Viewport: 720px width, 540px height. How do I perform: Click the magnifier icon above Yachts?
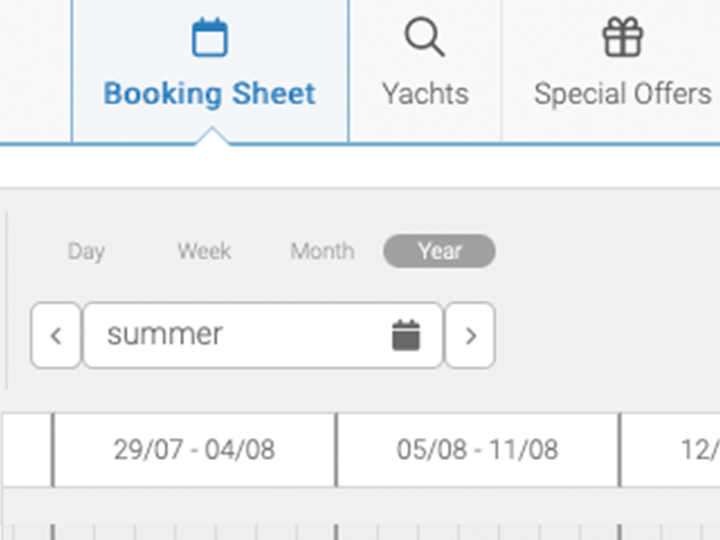tap(425, 38)
